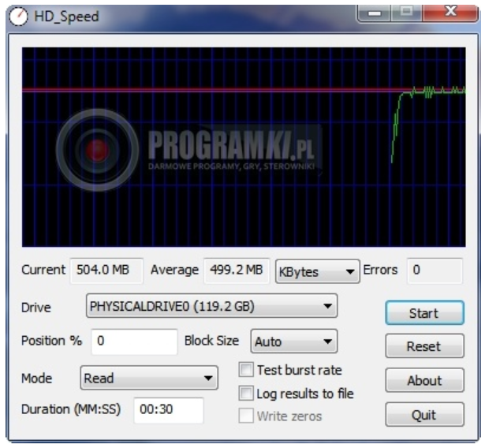The height and width of the screenshot is (448, 485).
Task: Open the Drive dropdown showing PHYSICALDRIVE0
Action: 212,306
